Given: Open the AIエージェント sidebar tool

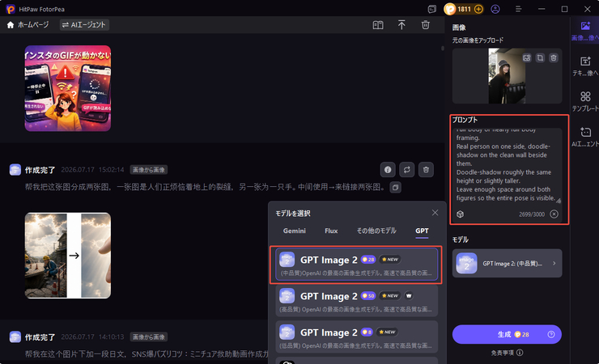Looking at the screenshot, I should point(585,137).
